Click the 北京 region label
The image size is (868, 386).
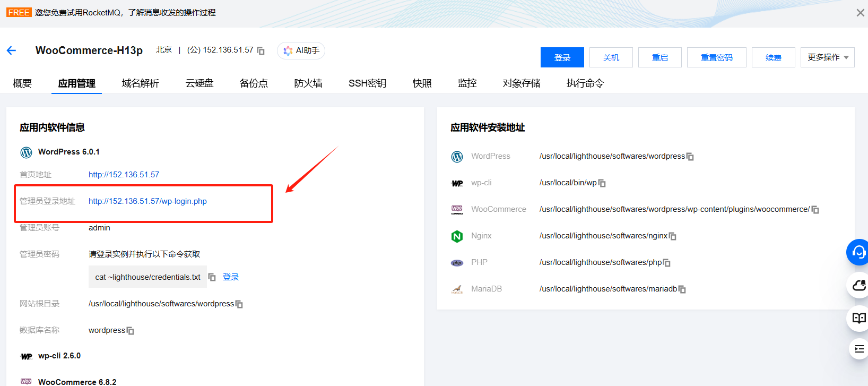click(x=164, y=50)
